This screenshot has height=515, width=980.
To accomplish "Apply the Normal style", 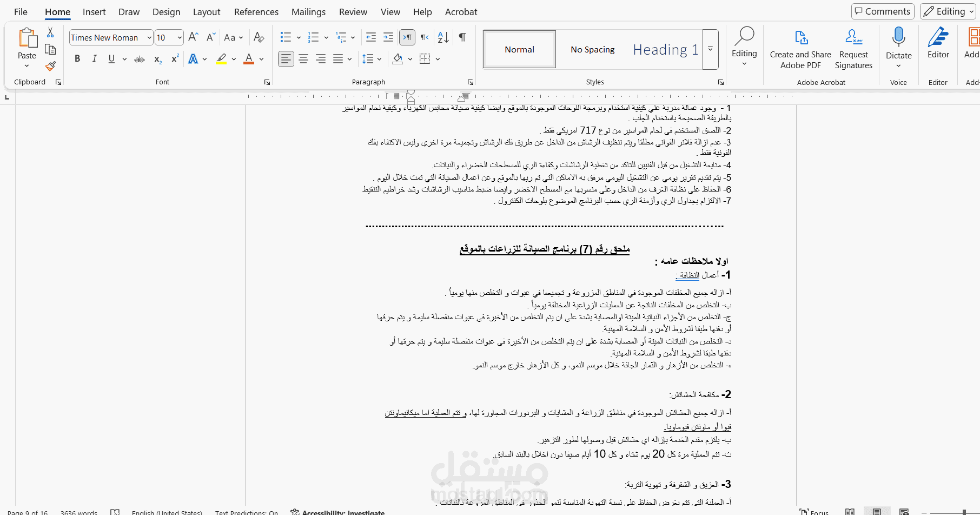I will coord(519,49).
